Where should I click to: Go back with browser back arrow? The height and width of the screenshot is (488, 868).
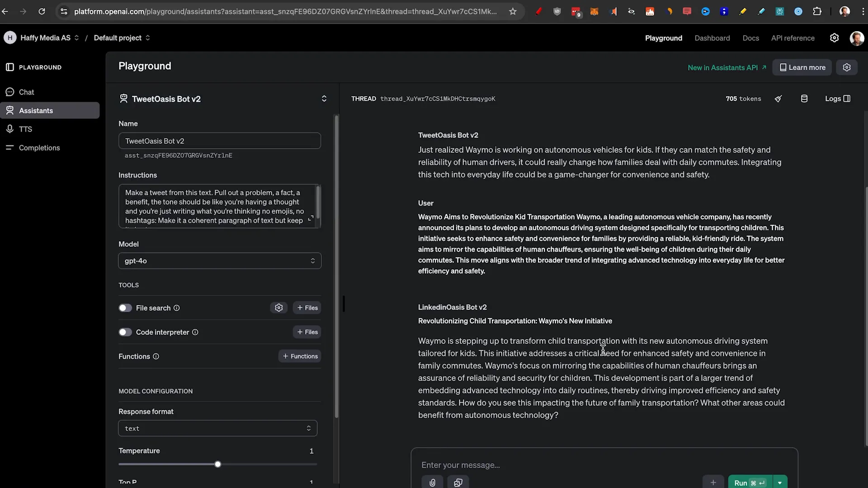(x=5, y=11)
